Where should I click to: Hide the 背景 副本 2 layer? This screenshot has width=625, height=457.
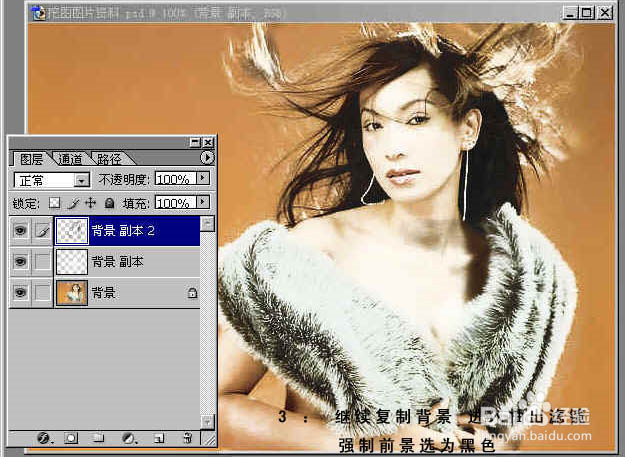pyautogui.click(x=20, y=230)
